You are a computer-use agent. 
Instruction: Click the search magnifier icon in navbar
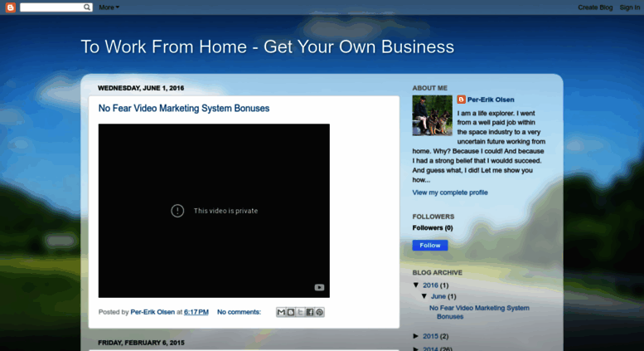click(x=87, y=7)
